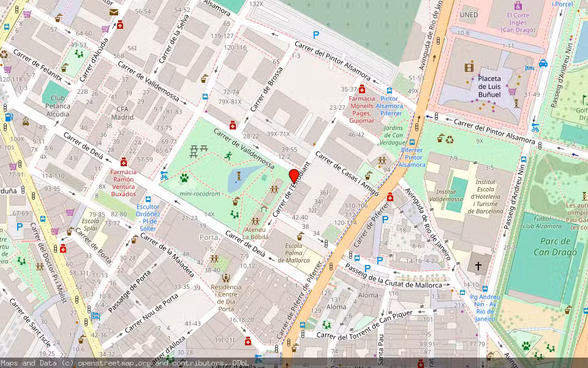Click the 'Carrer de Casas i Amigó' street label
Screen dimensions: 588x368
pyautogui.click(x=347, y=174)
